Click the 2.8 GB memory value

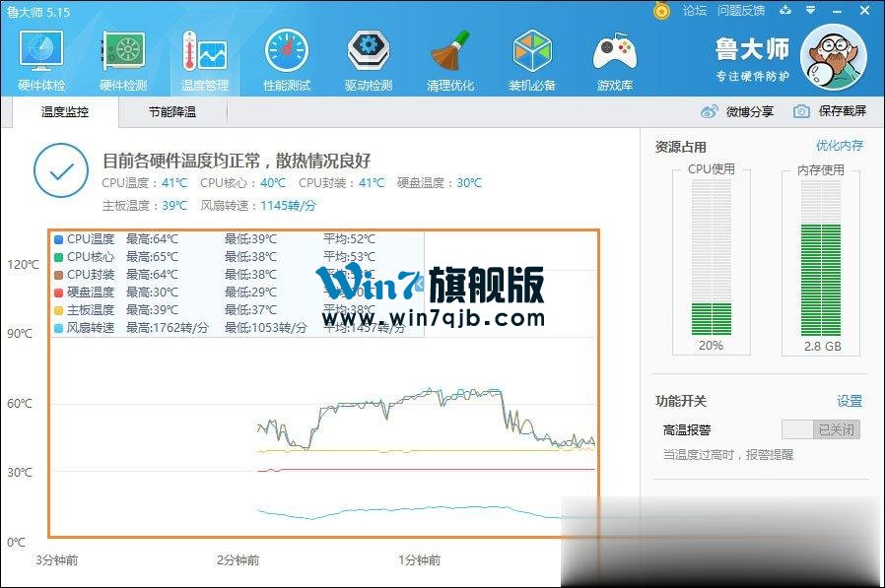pyautogui.click(x=822, y=347)
